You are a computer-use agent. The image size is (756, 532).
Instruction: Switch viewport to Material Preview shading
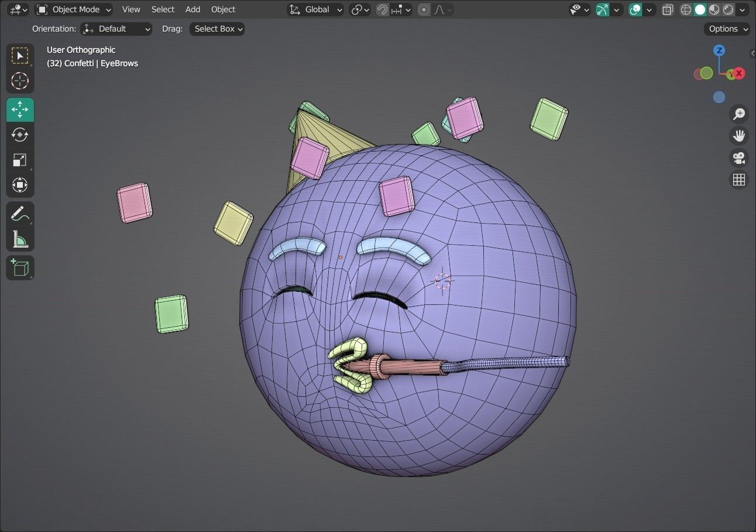714,9
